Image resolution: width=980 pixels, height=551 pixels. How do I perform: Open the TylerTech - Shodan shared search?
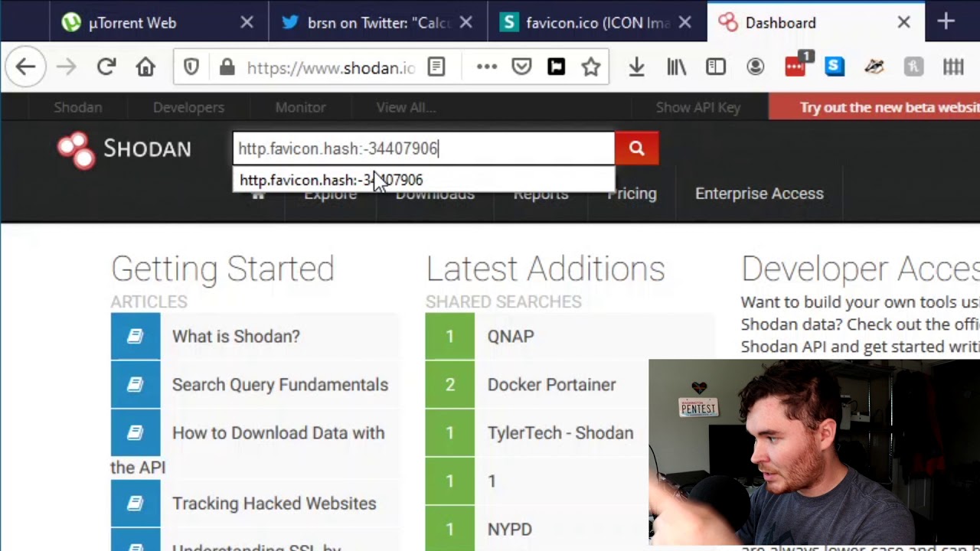click(560, 432)
